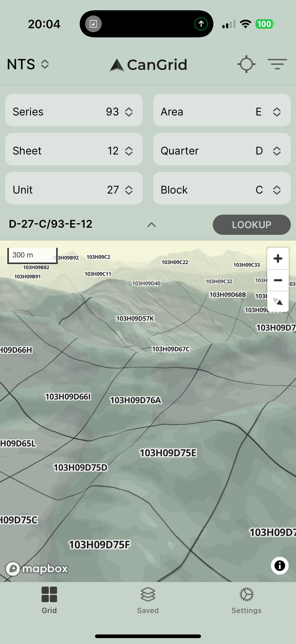Tap the CanGrid logo
Screen dimensions: 296x644
coord(148,65)
